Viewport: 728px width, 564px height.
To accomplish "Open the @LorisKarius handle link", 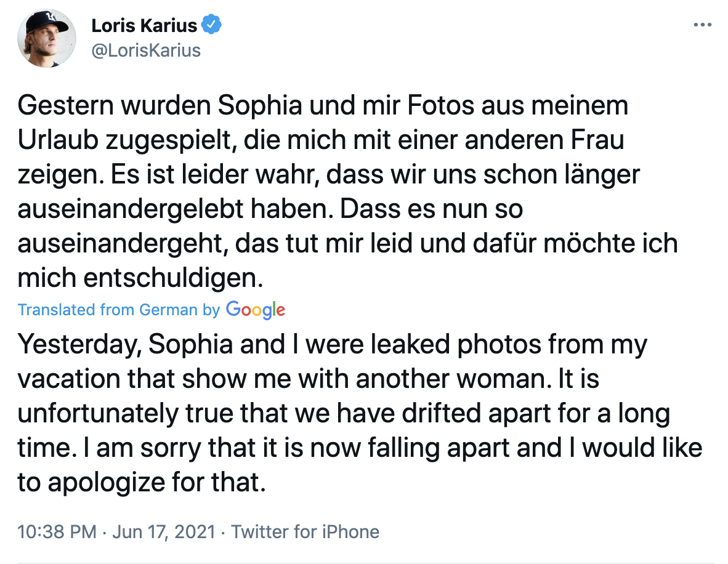I will click(146, 50).
